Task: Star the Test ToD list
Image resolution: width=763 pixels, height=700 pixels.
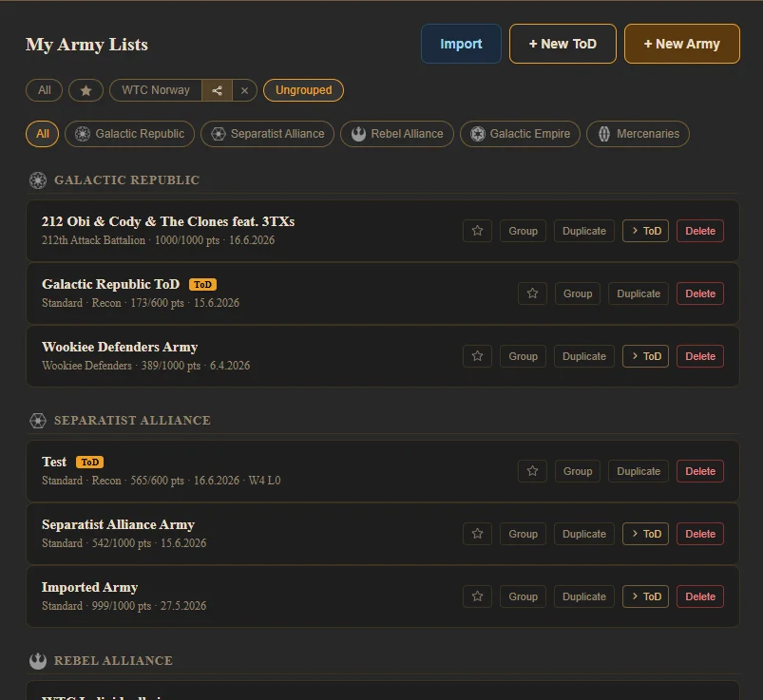Action: pos(532,471)
